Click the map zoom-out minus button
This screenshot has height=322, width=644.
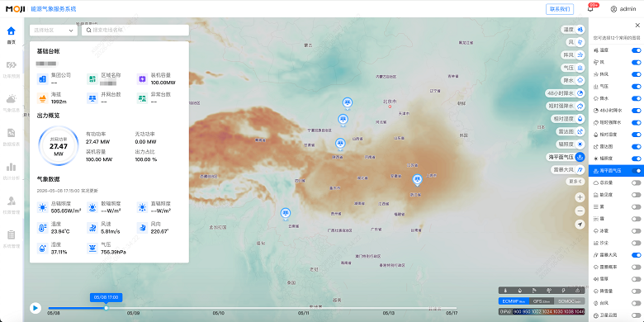point(580,211)
